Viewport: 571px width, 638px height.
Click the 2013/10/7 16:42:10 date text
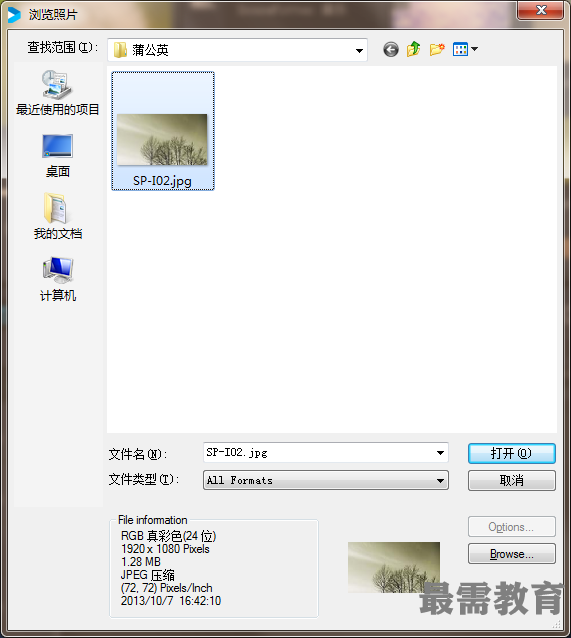point(171,601)
